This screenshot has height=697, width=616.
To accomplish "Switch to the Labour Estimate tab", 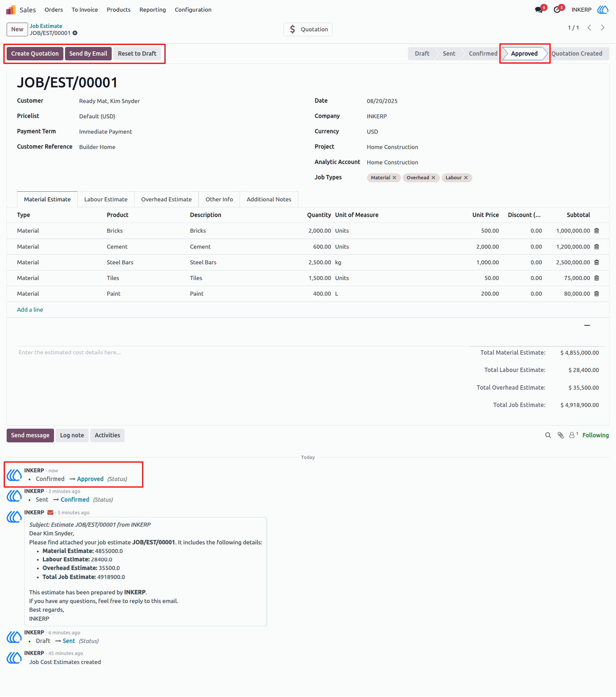I will click(106, 199).
